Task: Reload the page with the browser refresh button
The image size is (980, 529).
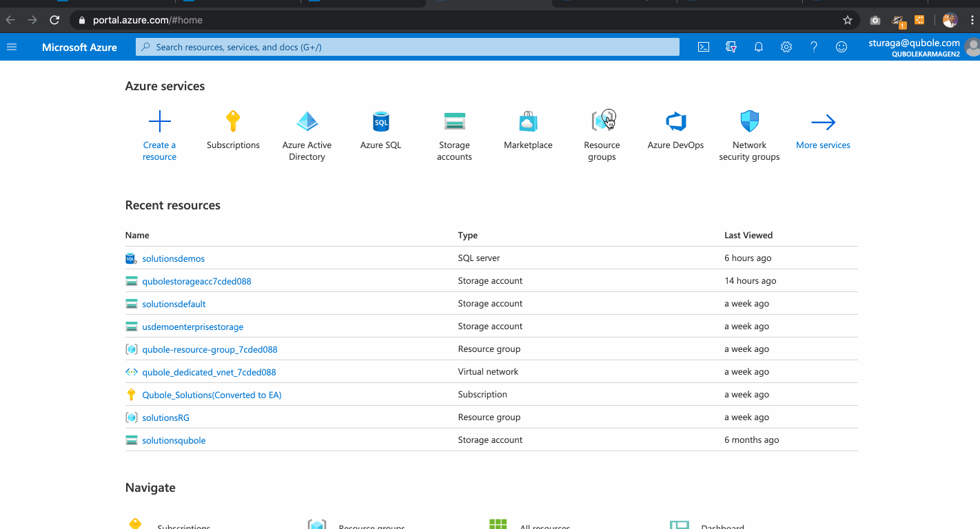Action: (55, 20)
